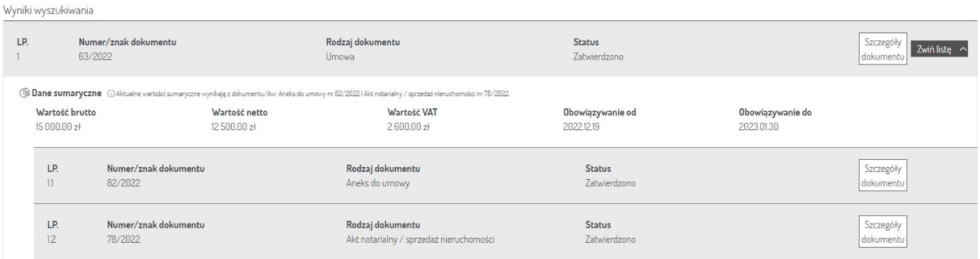980x259 pixels.
Task: Click the gross value 15 000,00 zł
Action: [59, 127]
